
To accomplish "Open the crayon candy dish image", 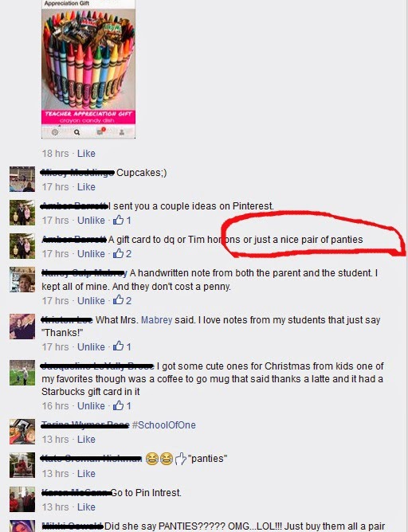I will click(x=88, y=68).
